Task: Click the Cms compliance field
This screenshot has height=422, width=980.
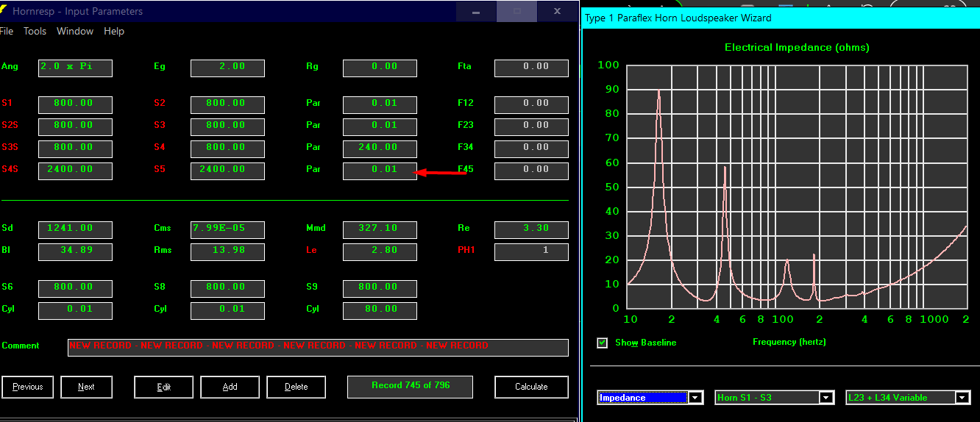Action: click(227, 230)
